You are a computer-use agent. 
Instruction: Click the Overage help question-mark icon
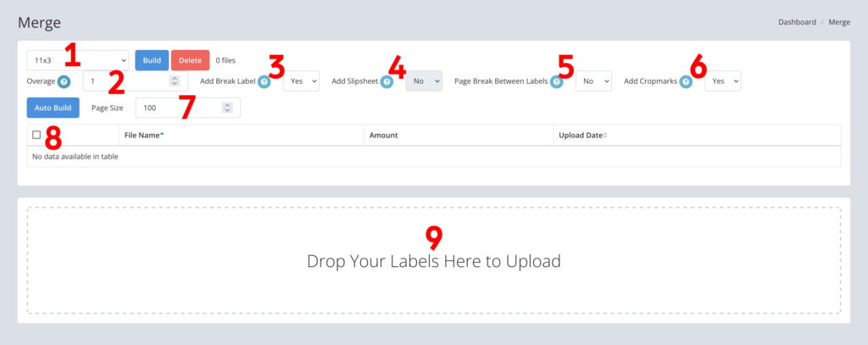coord(64,81)
